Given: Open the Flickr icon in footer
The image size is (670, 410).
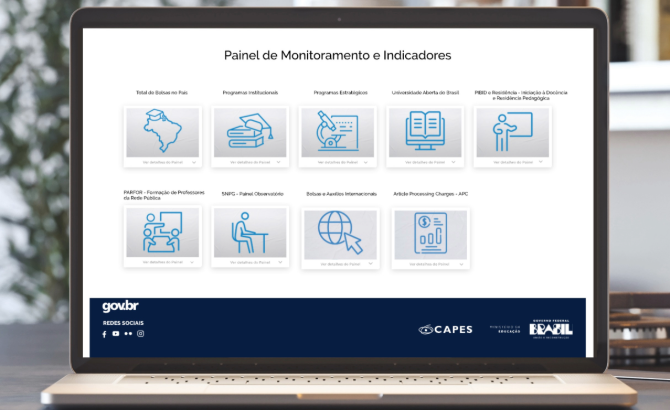Looking at the screenshot, I should (128, 334).
